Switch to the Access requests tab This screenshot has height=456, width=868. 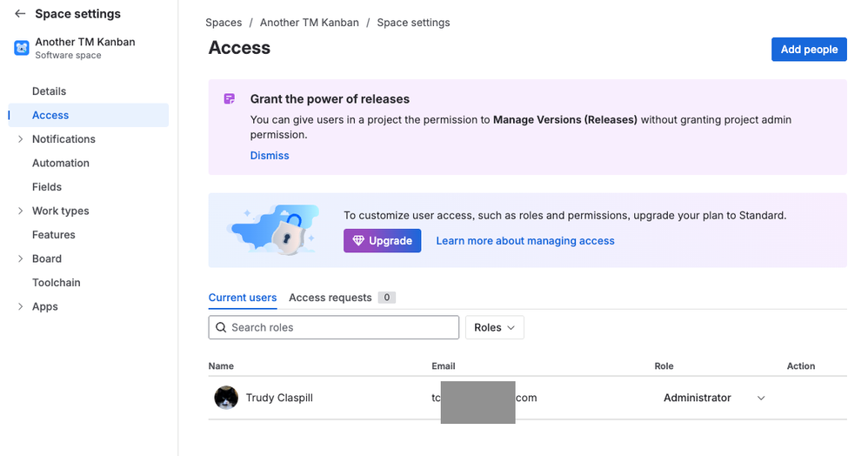(x=331, y=298)
